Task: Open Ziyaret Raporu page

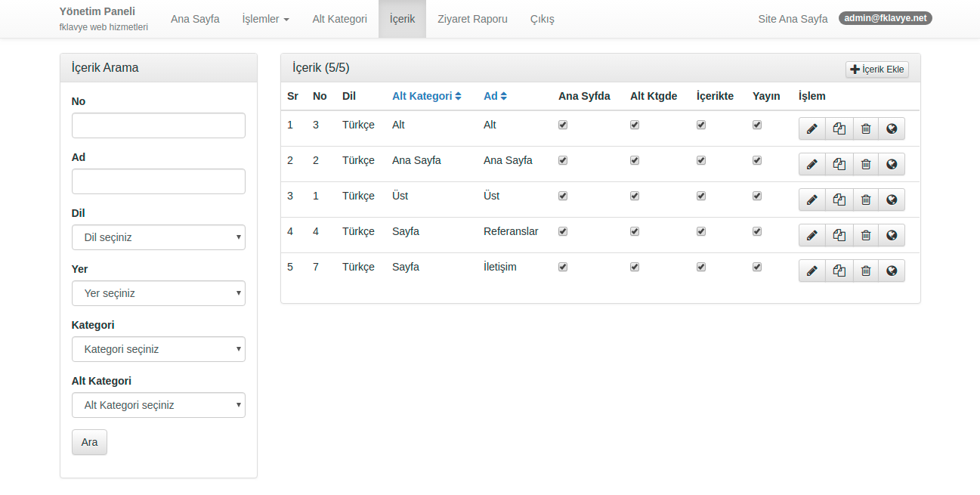Action: pos(472,19)
